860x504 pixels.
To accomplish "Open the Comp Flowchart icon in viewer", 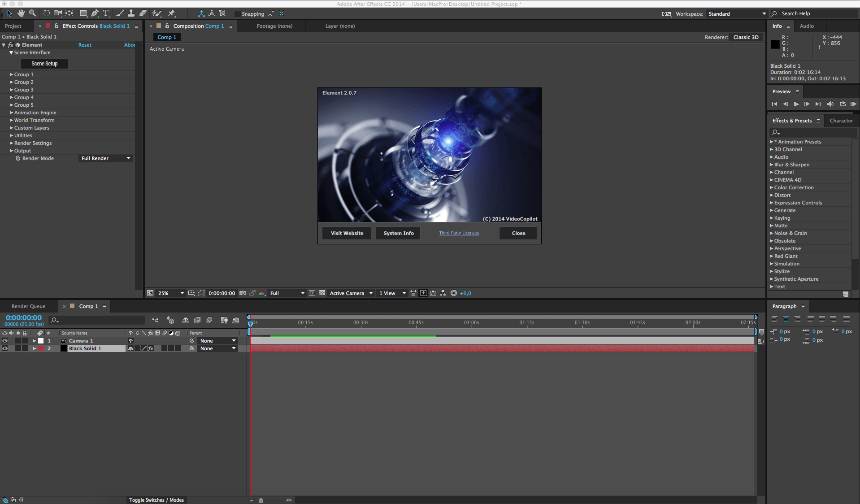I will (x=443, y=293).
